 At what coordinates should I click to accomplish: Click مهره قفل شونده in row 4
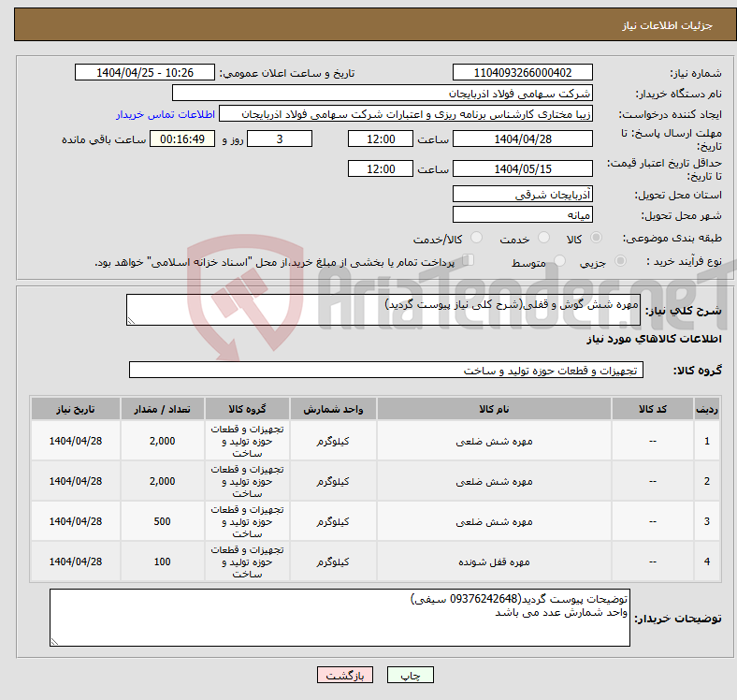point(494,561)
